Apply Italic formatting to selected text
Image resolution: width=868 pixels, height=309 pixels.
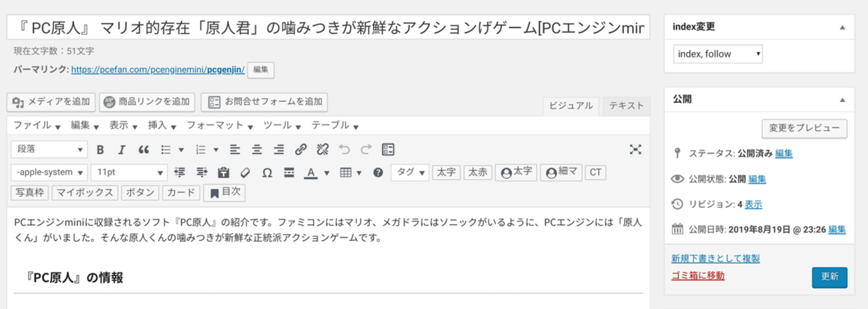tap(122, 149)
